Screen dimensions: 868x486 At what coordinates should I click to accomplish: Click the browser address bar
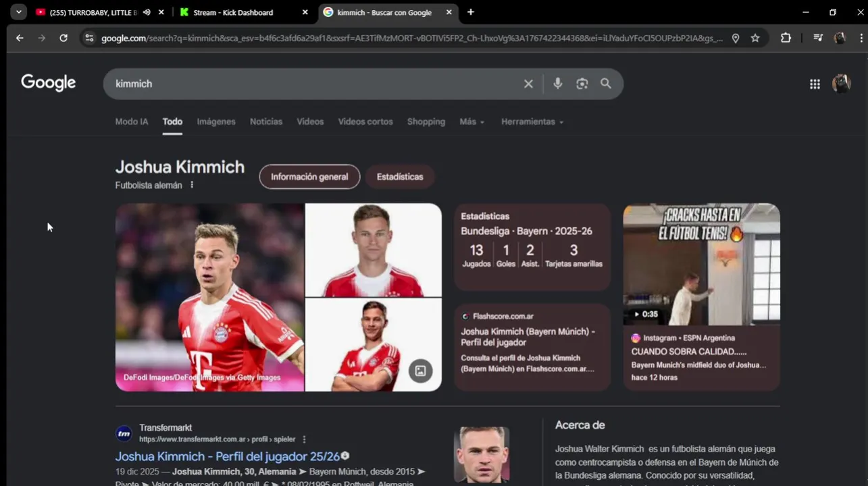pyautogui.click(x=412, y=38)
